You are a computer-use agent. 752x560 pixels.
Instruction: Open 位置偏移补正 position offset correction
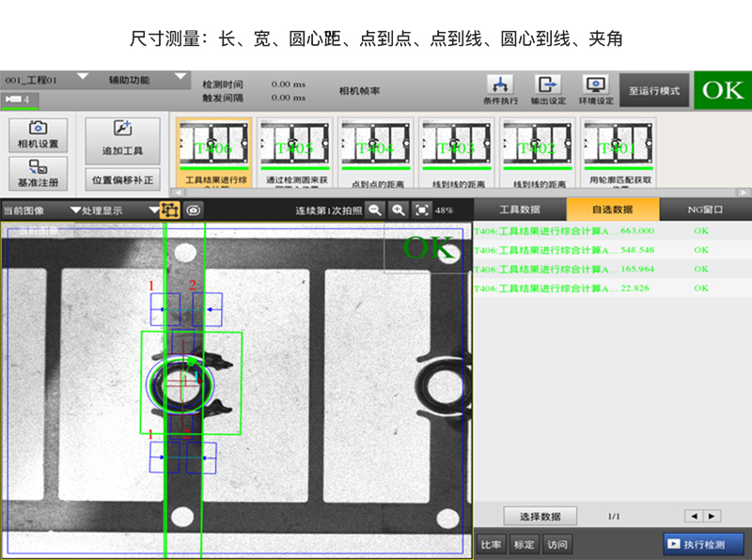[x=120, y=179]
